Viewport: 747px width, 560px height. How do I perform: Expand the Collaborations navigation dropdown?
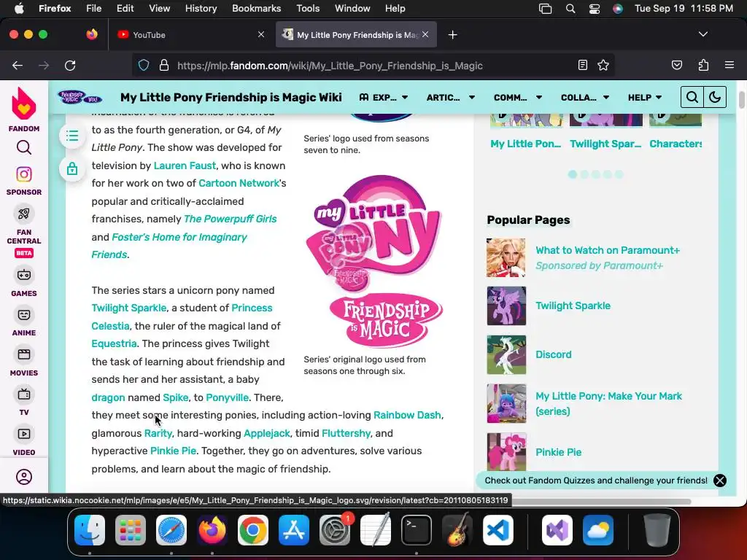(x=585, y=97)
